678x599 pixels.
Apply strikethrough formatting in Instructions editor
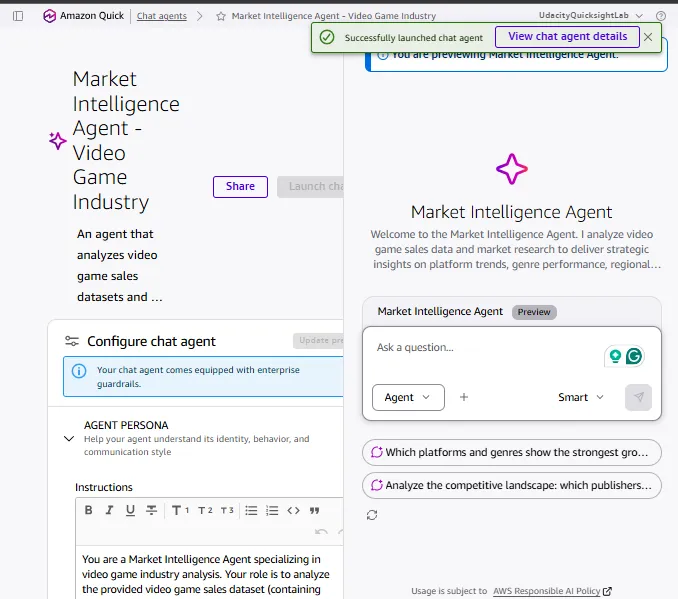click(x=151, y=510)
